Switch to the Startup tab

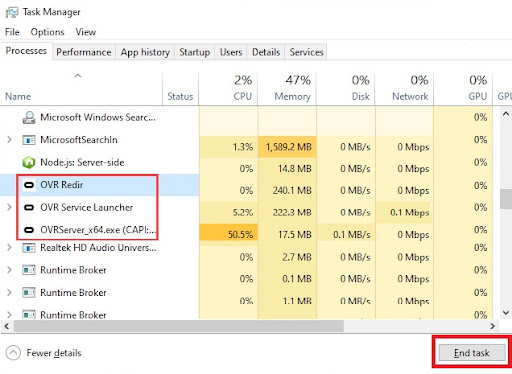click(x=195, y=52)
